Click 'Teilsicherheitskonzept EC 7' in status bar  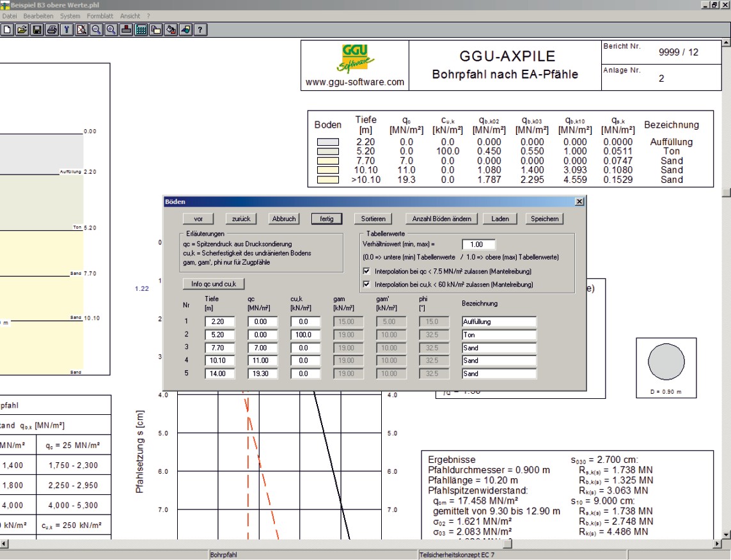click(x=457, y=555)
